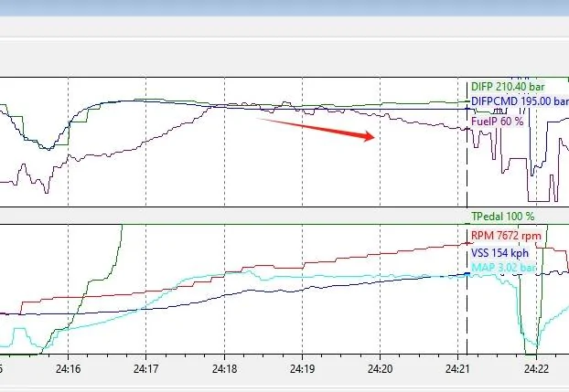Screen dimensions: 569x392
Task: Click the 24:16 time axis label
Action: coord(68,369)
